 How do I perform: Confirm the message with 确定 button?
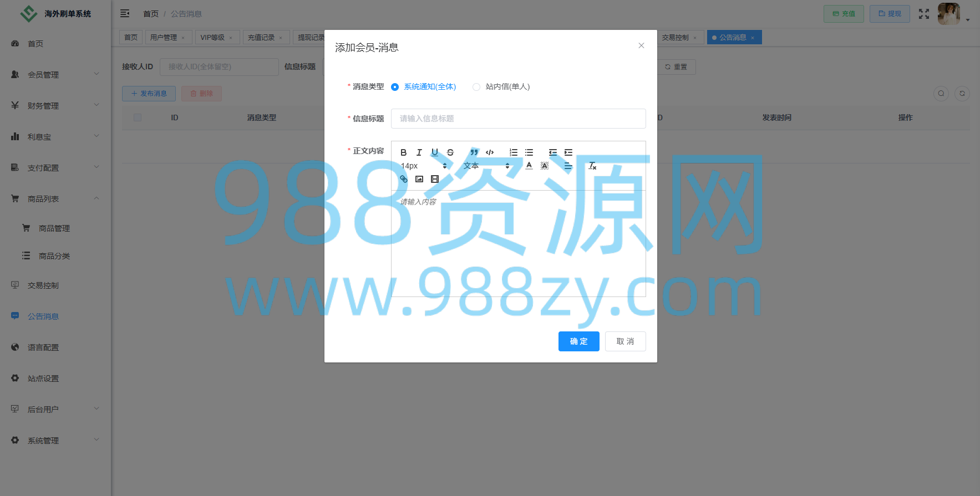(578, 341)
